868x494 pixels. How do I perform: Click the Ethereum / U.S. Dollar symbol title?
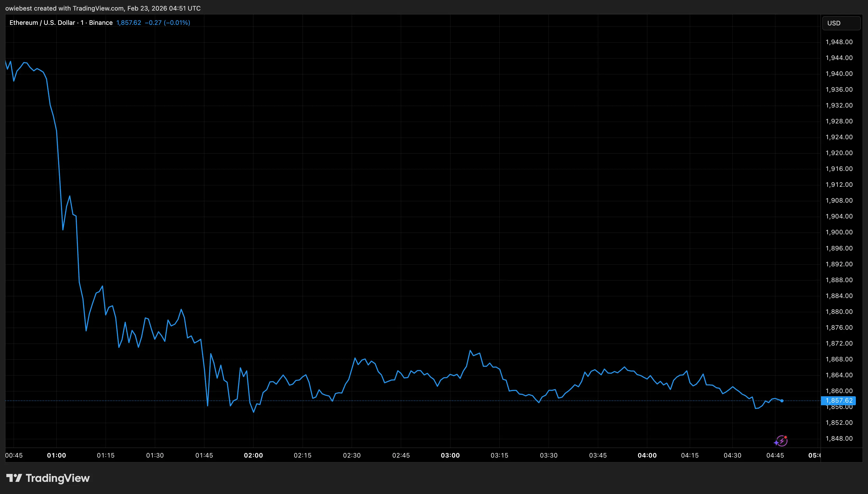(43, 23)
